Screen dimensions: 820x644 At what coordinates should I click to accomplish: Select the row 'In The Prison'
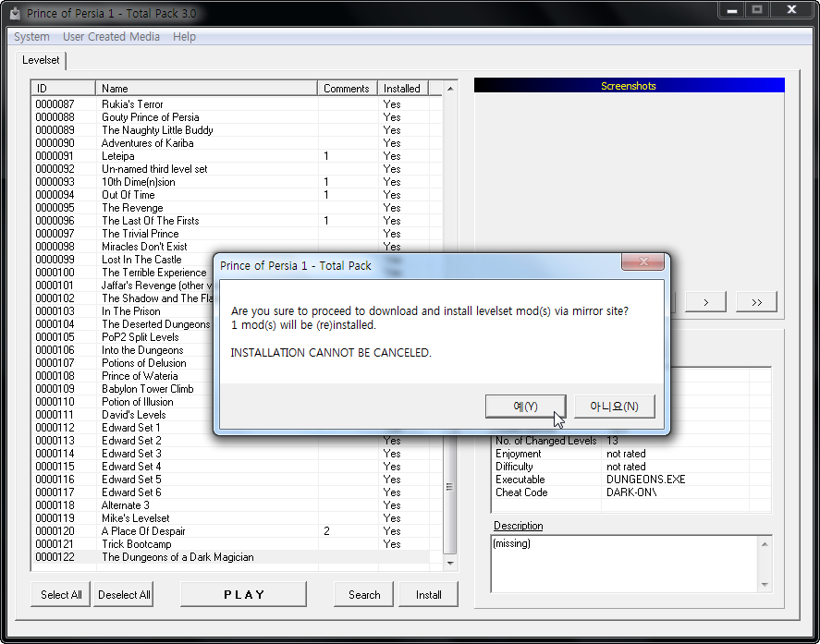pos(123,311)
